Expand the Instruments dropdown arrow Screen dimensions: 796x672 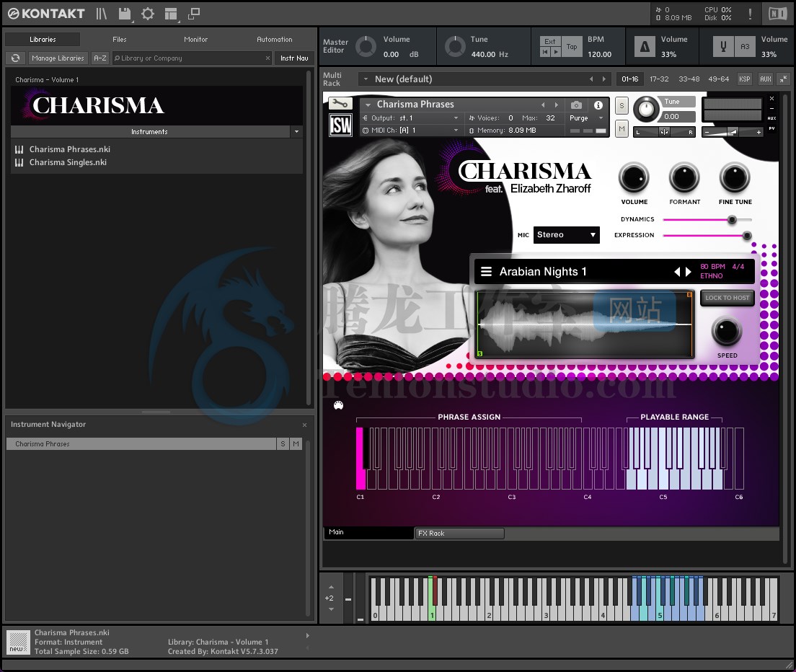[296, 131]
